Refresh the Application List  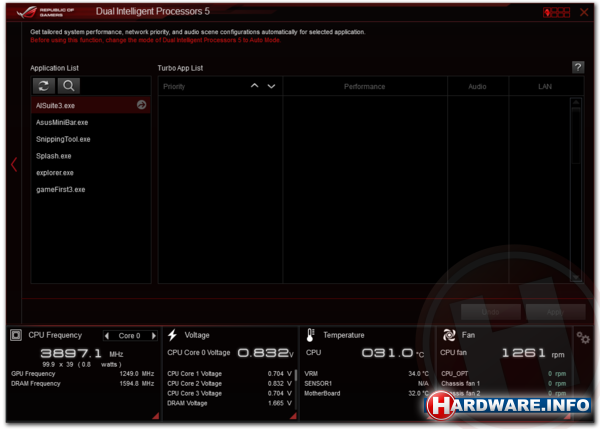point(43,86)
